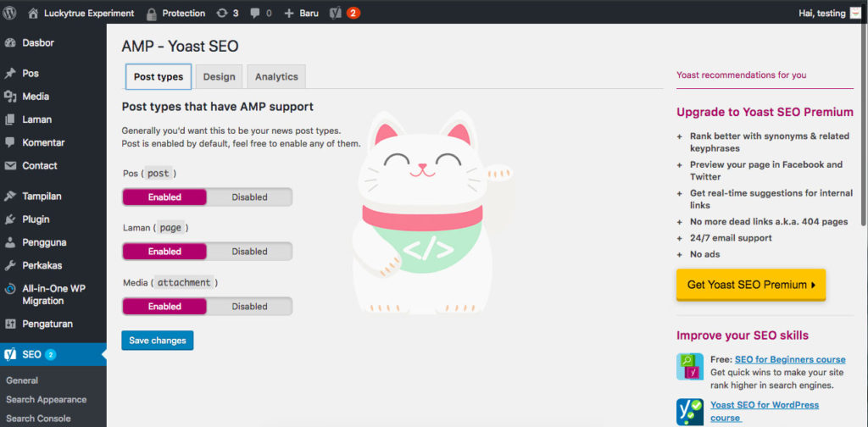868x427 pixels.
Task: Open the Yoast SEO for WordPress course link
Action: point(765,411)
